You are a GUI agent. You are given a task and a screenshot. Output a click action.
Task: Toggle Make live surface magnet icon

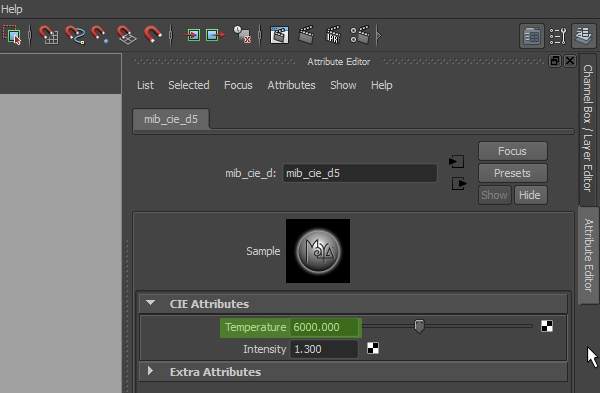tap(152, 35)
